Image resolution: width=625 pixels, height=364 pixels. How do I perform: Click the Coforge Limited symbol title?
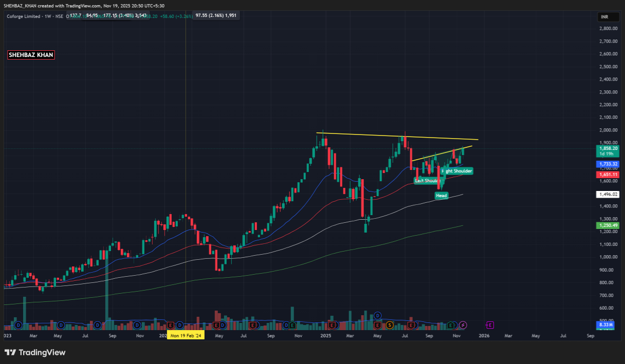coord(23,16)
